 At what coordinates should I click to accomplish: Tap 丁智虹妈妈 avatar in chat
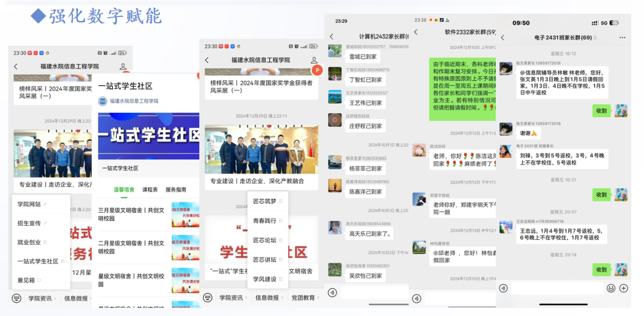point(335,74)
